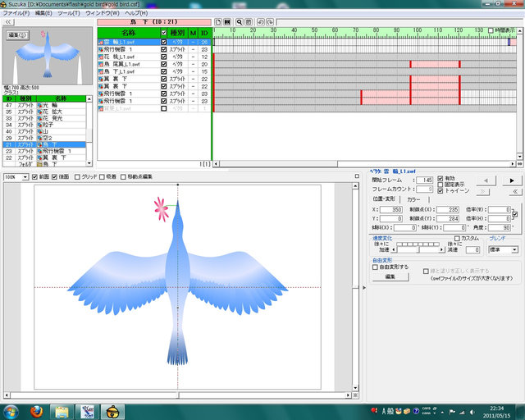Click the « button in property panel

point(515,192)
